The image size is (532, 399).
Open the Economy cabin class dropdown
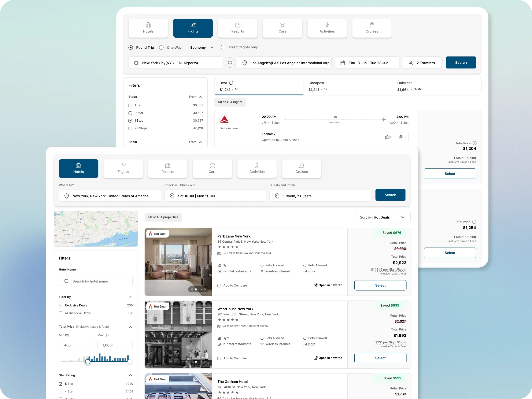202,48
